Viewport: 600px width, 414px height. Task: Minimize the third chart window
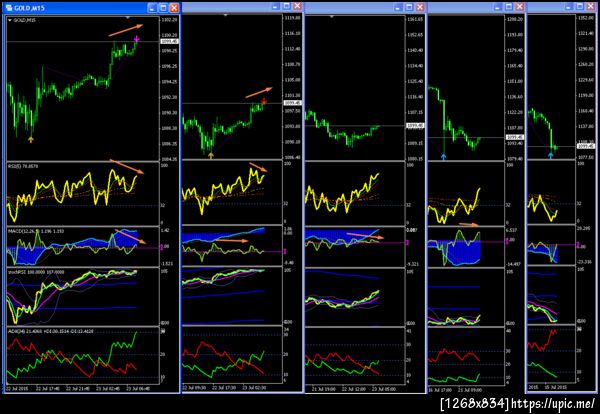click(398, 7)
